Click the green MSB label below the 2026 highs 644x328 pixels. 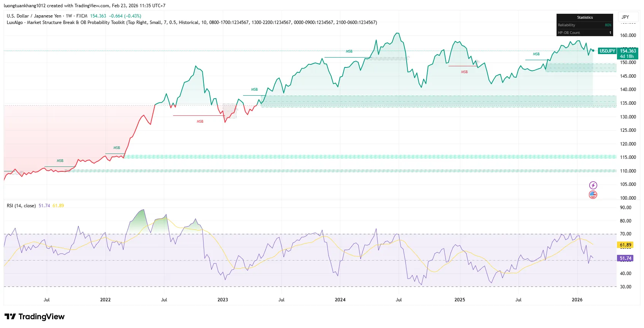536,54
